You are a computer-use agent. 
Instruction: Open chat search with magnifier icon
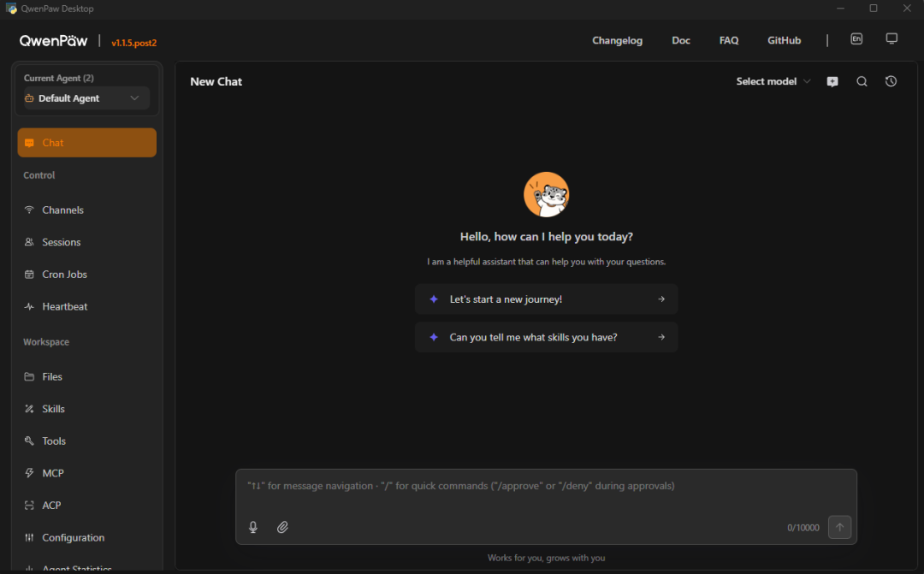point(862,81)
